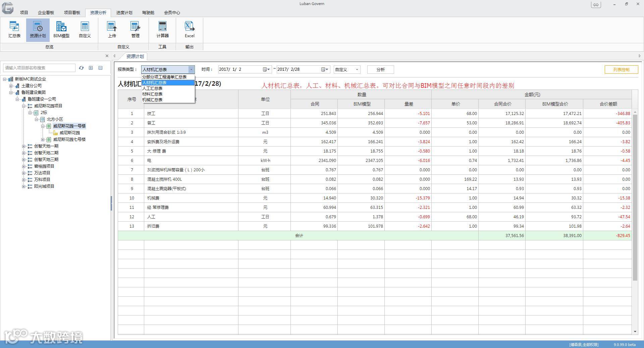Refresh the project tree list
Viewport: 644px width, 348px height.
81,68
